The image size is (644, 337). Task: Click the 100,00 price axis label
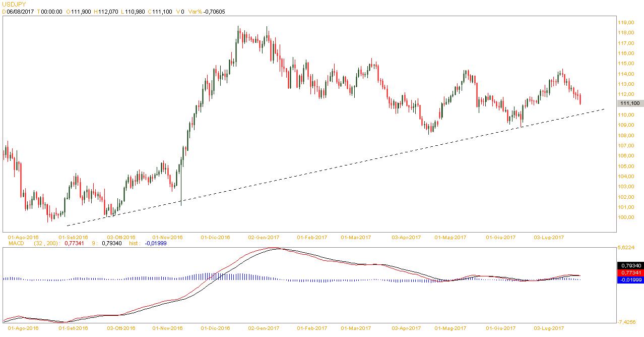(626, 217)
